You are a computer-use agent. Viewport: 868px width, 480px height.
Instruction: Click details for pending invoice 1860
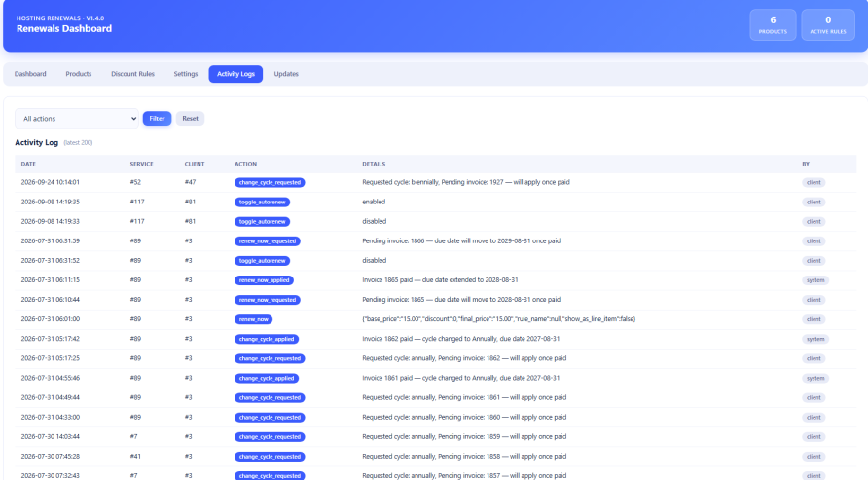[x=464, y=418]
